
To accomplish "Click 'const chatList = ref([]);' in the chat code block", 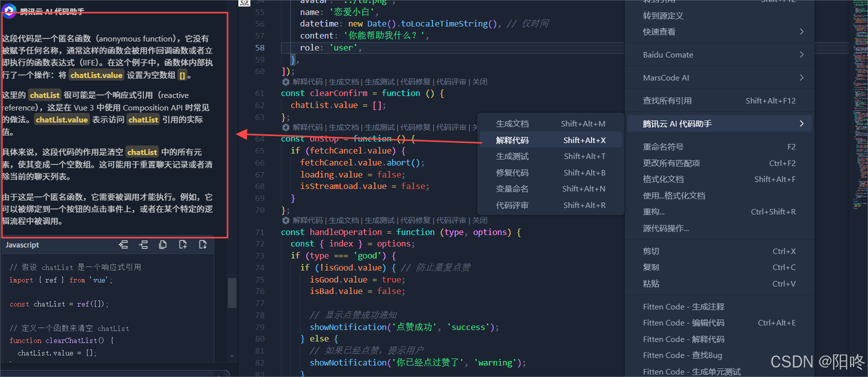I will click(x=59, y=304).
